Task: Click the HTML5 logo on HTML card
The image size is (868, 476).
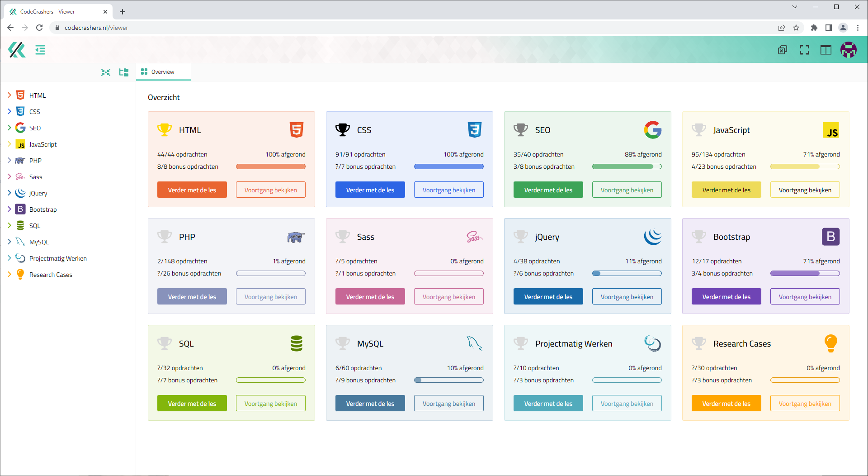Action: tap(296, 130)
